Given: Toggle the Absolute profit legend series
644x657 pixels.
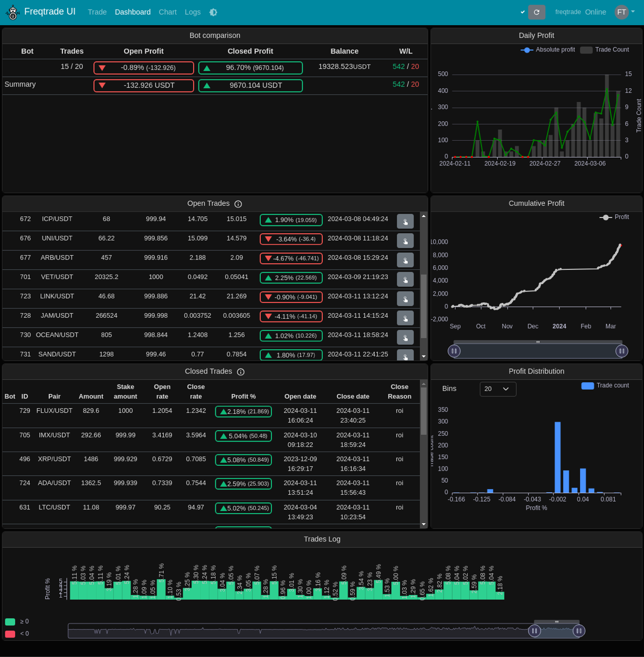Looking at the screenshot, I should [x=547, y=50].
